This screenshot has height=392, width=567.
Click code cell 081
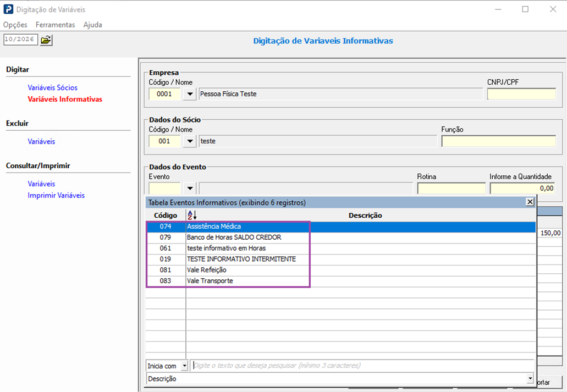[x=166, y=270]
